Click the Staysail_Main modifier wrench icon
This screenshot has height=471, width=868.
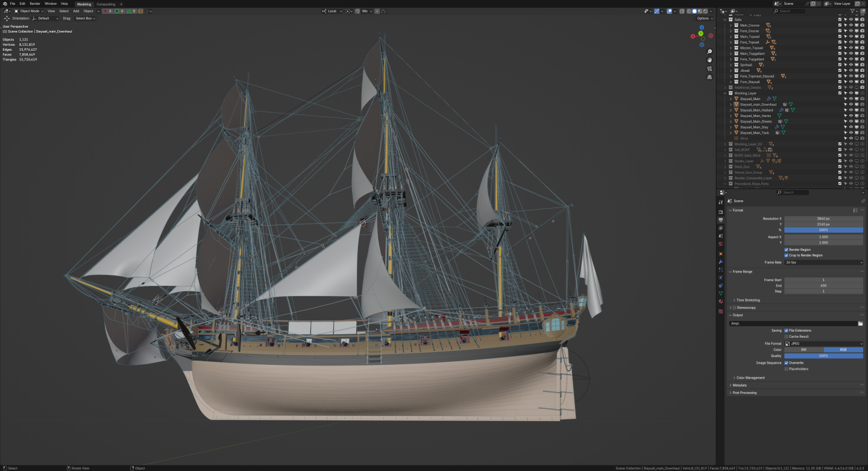[769, 99]
